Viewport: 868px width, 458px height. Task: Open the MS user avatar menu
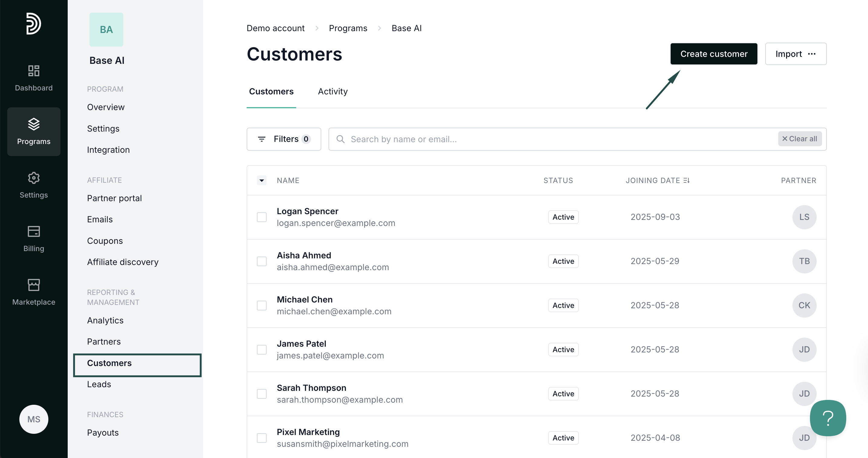(34, 419)
